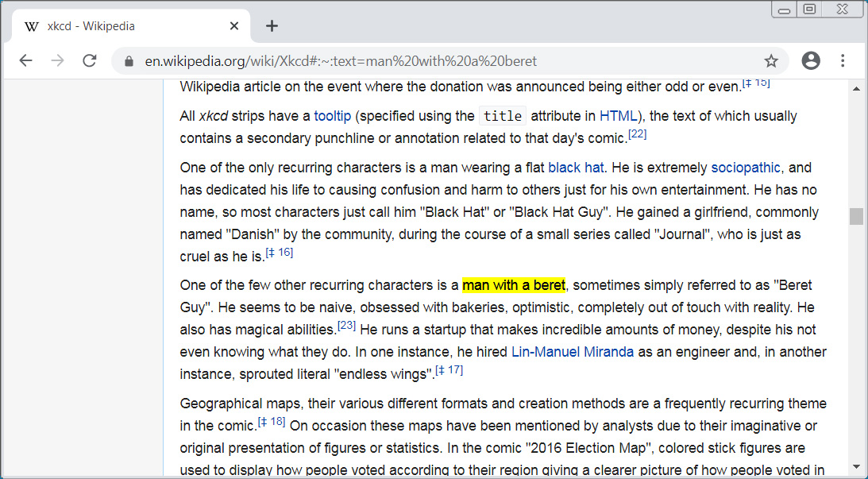Maximize the Chrome window
Screen dimensions: 868x479
(809, 10)
